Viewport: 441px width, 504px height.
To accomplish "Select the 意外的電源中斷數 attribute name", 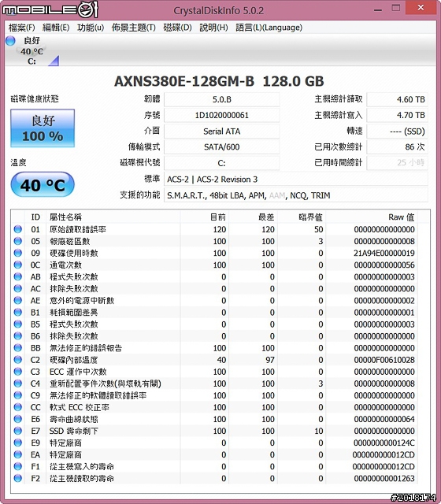I will (x=82, y=301).
